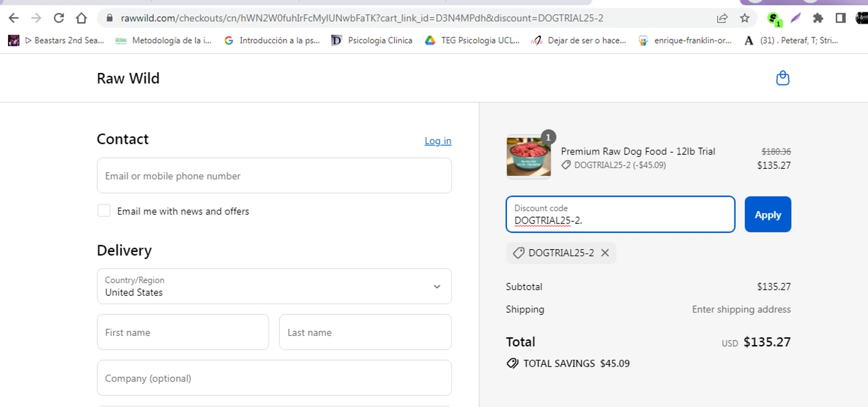Image resolution: width=868 pixels, height=407 pixels.
Task: Focus the Email or mobile phone field
Action: click(274, 176)
